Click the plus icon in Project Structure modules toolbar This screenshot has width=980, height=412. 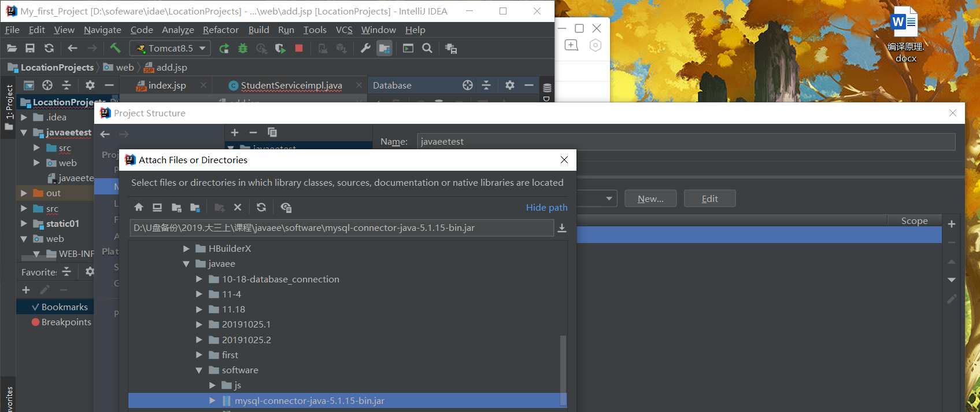tap(235, 133)
